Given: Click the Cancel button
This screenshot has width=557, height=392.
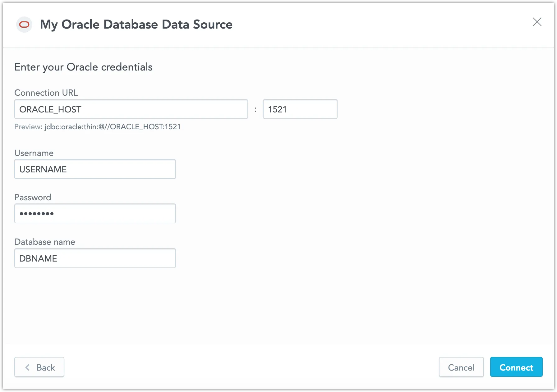Looking at the screenshot, I should [461, 367].
